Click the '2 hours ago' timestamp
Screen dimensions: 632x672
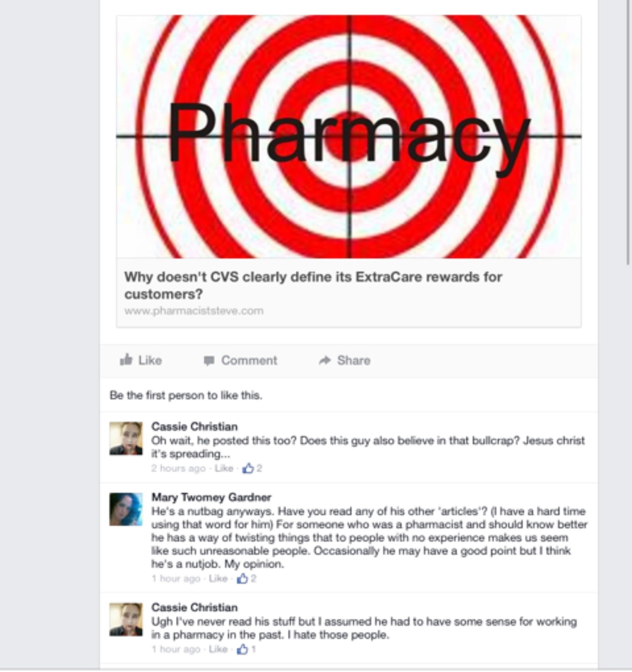pos(178,468)
